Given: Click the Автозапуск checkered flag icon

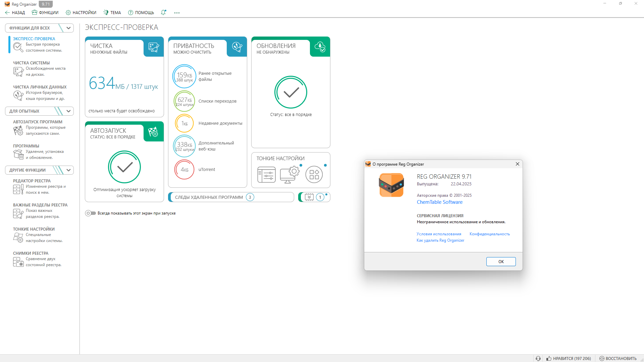Looking at the screenshot, I should coord(154,132).
